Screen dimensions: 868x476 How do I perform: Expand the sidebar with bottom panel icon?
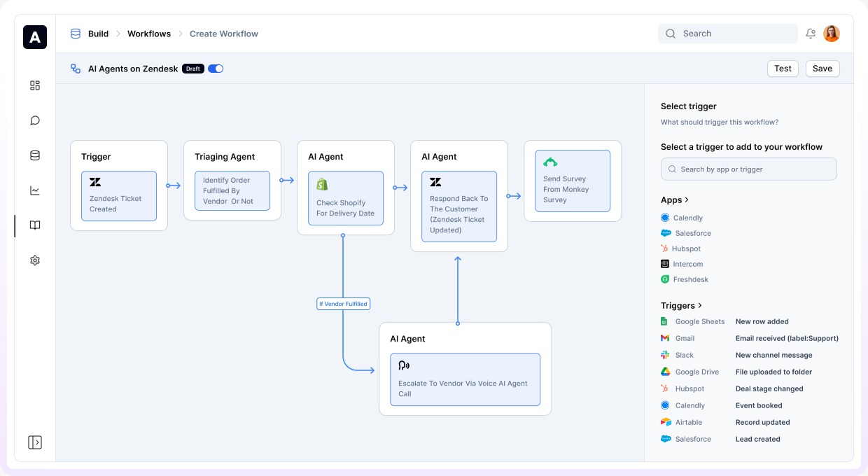pos(35,442)
